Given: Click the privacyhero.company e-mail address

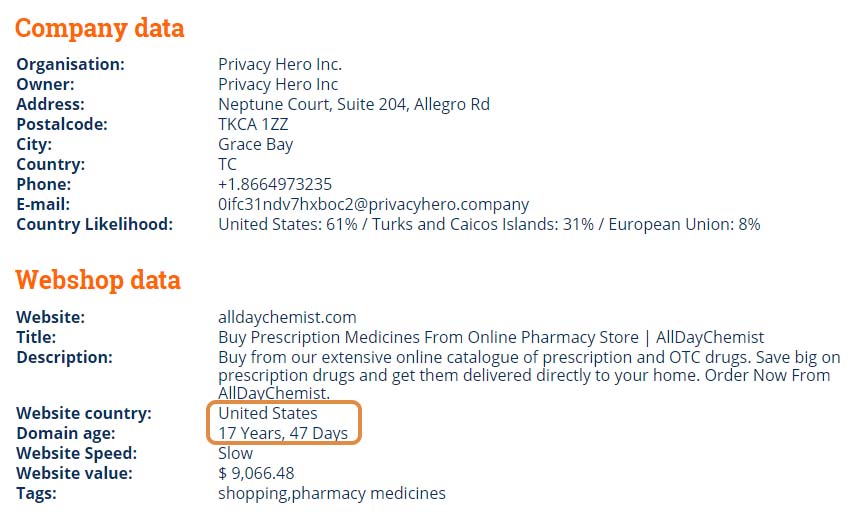Looking at the screenshot, I should click(374, 204).
